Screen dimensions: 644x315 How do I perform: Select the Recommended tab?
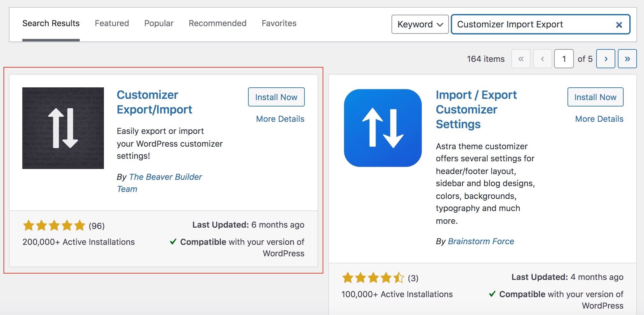pyautogui.click(x=217, y=23)
